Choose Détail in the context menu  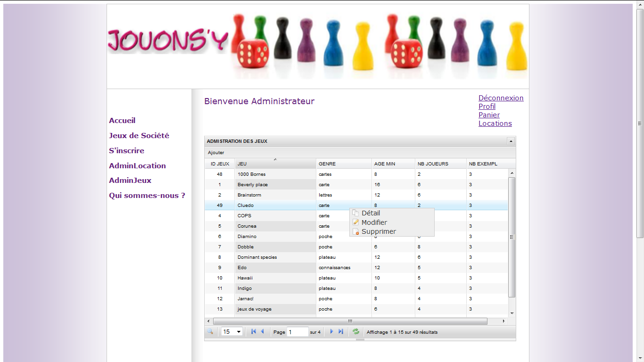click(392, 213)
